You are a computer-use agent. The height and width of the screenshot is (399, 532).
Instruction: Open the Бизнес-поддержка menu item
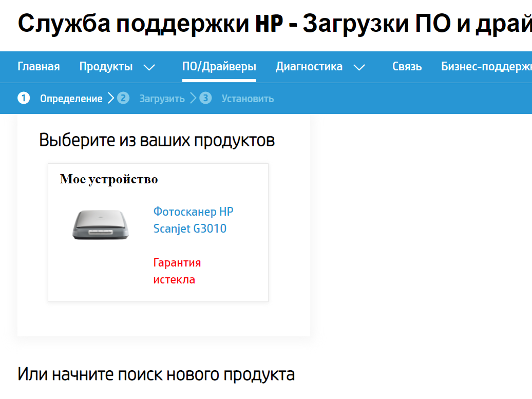(486, 67)
